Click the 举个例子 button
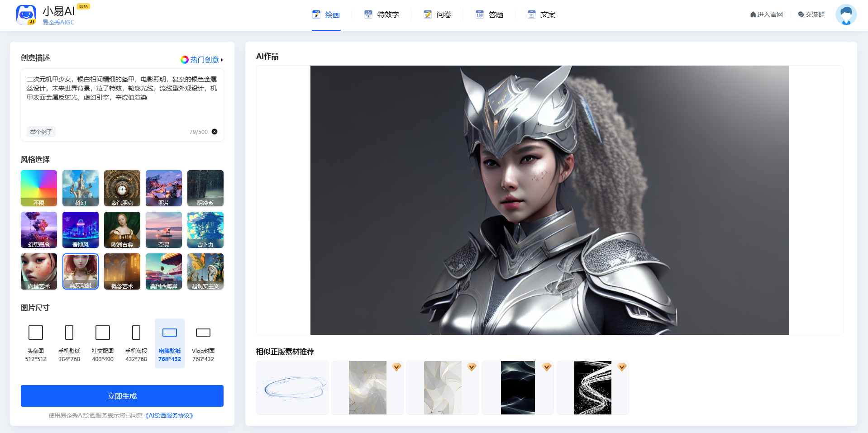 (41, 132)
